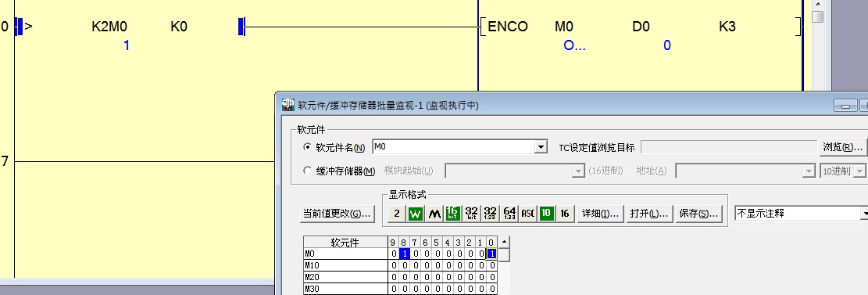Switch to hexadecimal "16" display
The image size is (868, 295).
coord(565,214)
